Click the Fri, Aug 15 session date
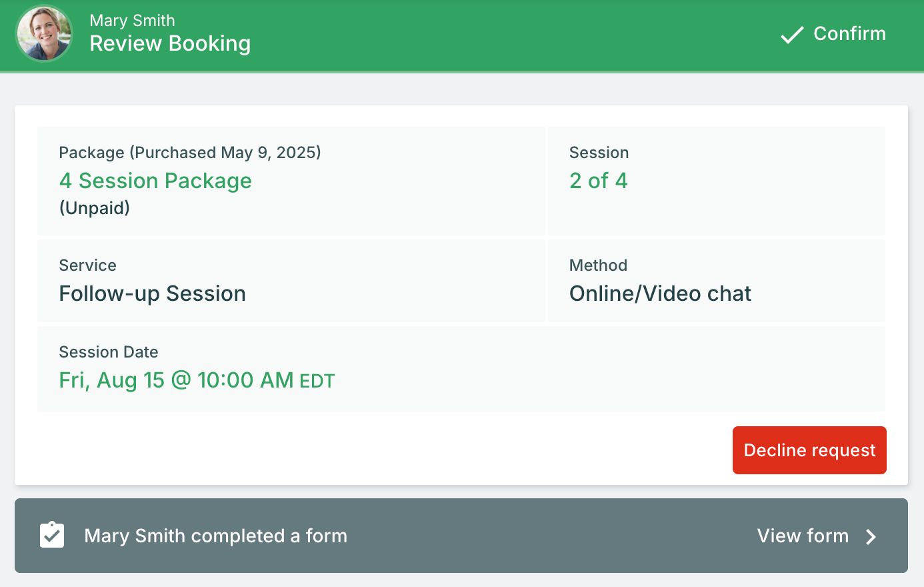The height and width of the screenshot is (587, 924). tap(197, 380)
